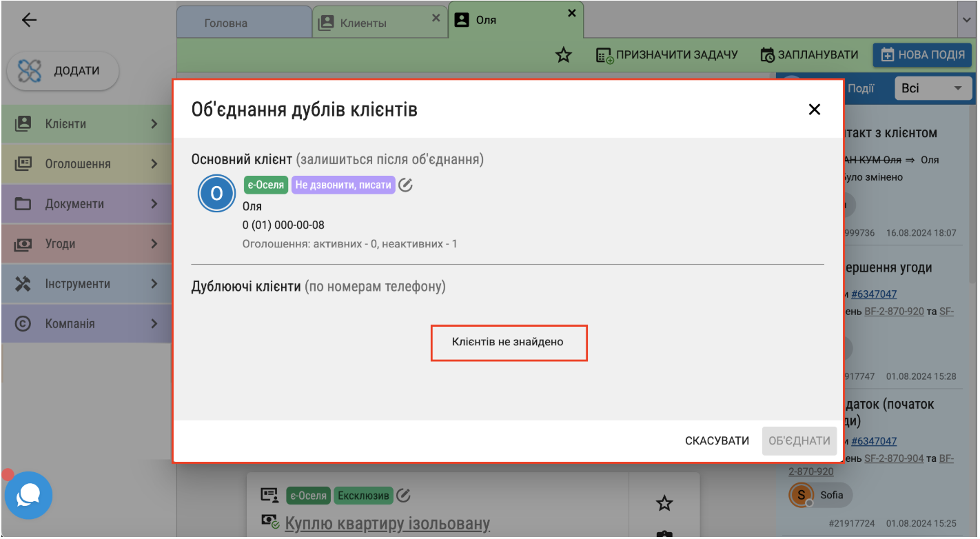Click the є-Оселя tag on listing card
The width and height of the screenshot is (980, 539).
pyautogui.click(x=307, y=496)
